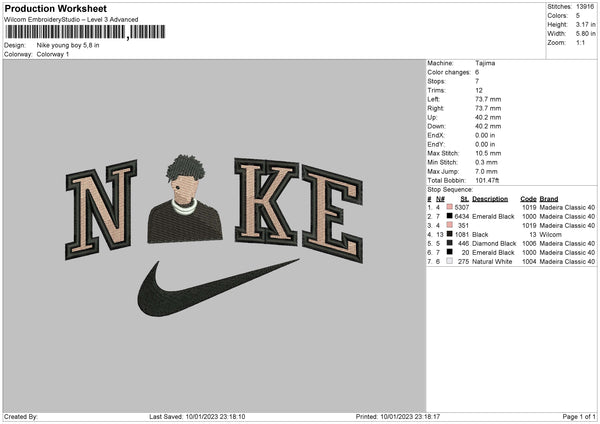The width and height of the screenshot is (600, 424).
Task: Select code 1006 in row 5
Action: click(529, 244)
